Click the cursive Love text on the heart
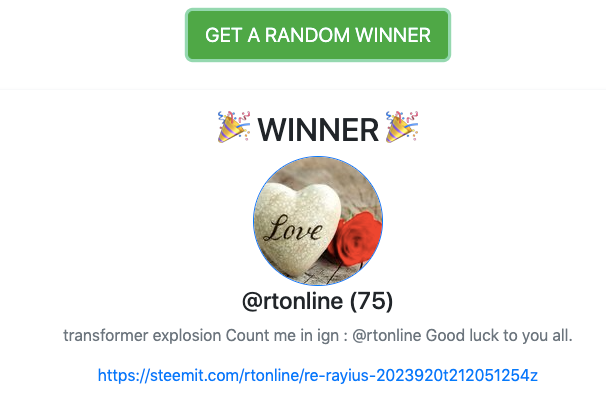Image resolution: width=606 pixels, height=401 pixels. [x=293, y=228]
